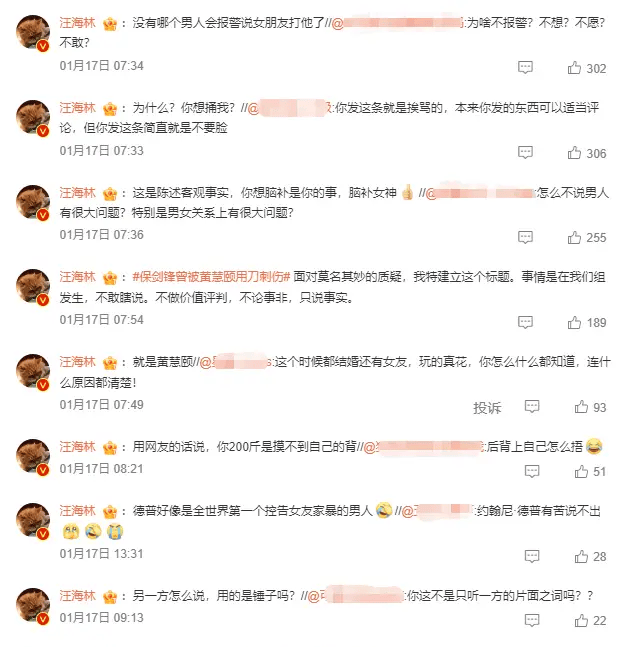This screenshot has width=627, height=647.
Task: Reply to the comment posted at 07:36
Action: click(525, 237)
